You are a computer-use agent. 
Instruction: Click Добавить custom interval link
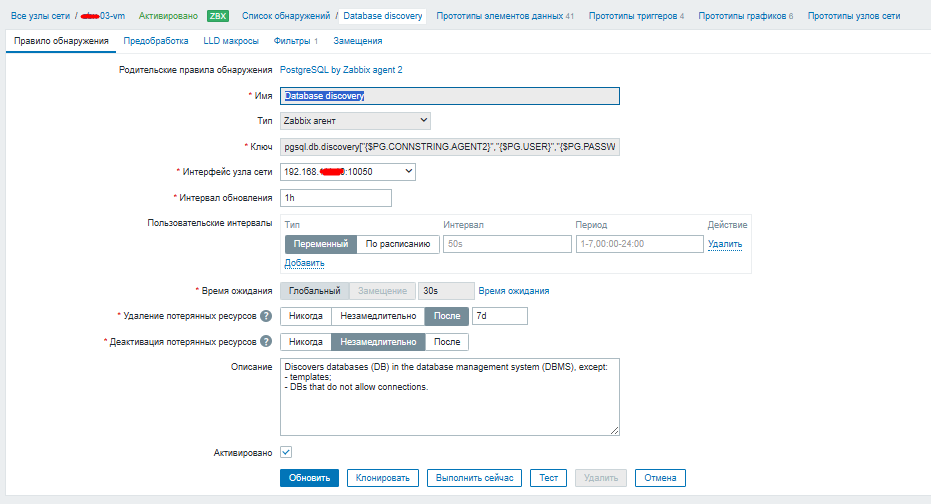[304, 263]
